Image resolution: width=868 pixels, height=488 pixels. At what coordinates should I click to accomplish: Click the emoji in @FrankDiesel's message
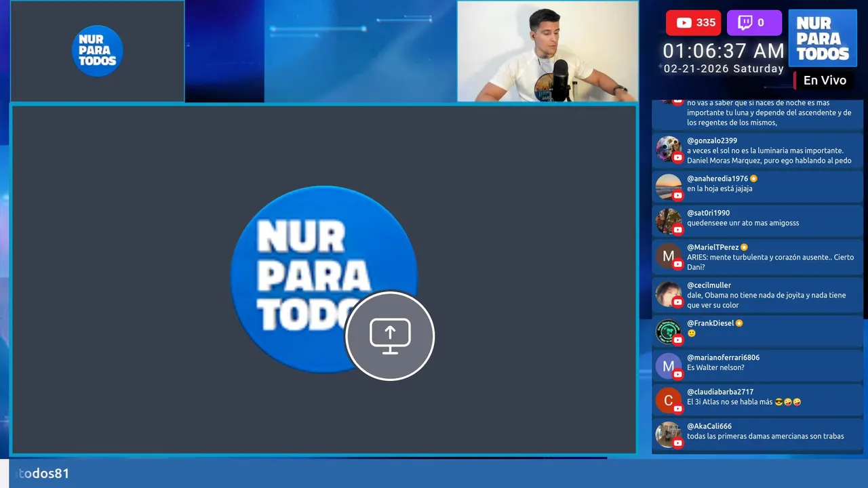692,333
